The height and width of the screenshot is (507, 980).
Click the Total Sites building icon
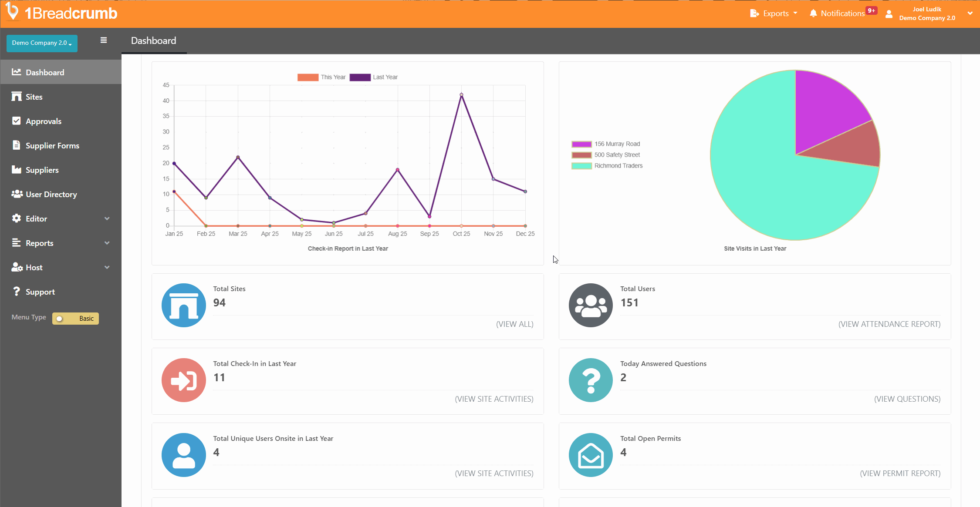click(x=183, y=306)
